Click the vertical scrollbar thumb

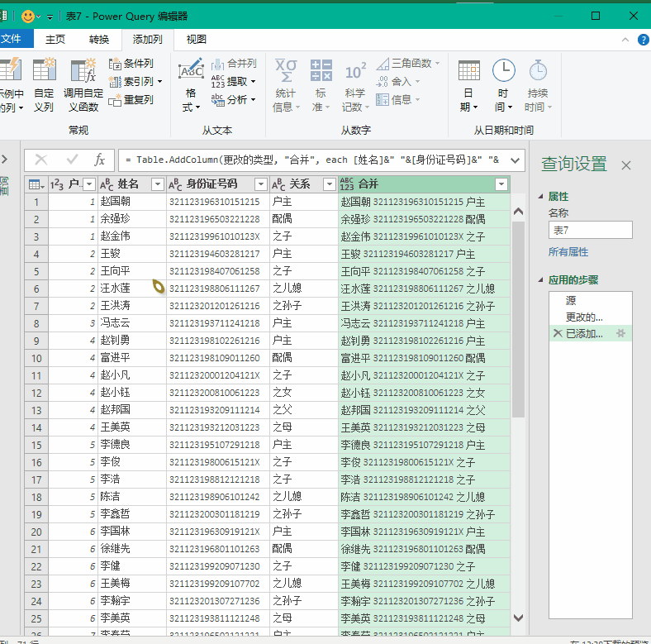[518, 319]
